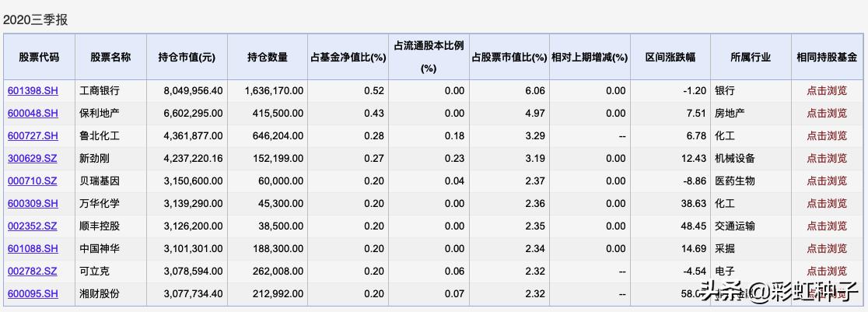Click the 股票名称 column header

click(110, 57)
